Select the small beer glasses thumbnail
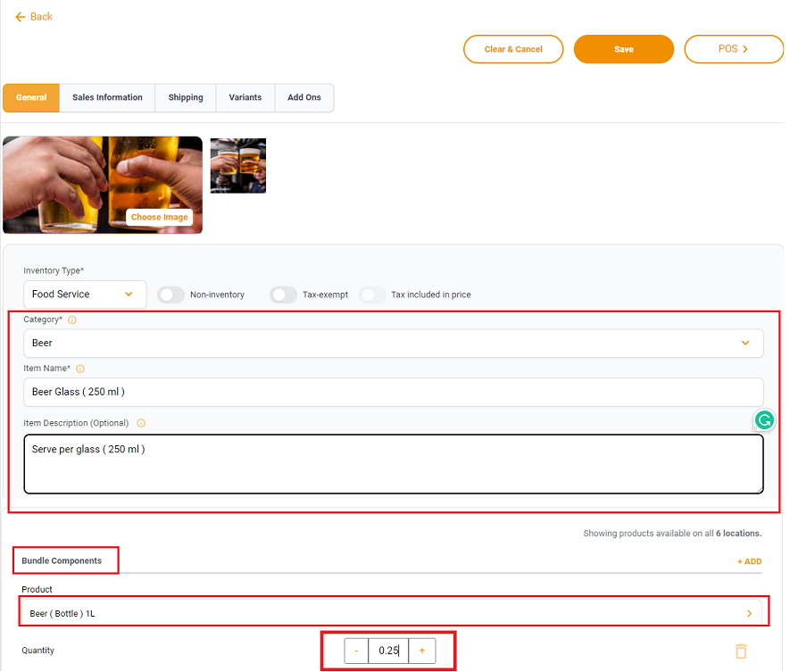The width and height of the screenshot is (790, 672). (238, 166)
